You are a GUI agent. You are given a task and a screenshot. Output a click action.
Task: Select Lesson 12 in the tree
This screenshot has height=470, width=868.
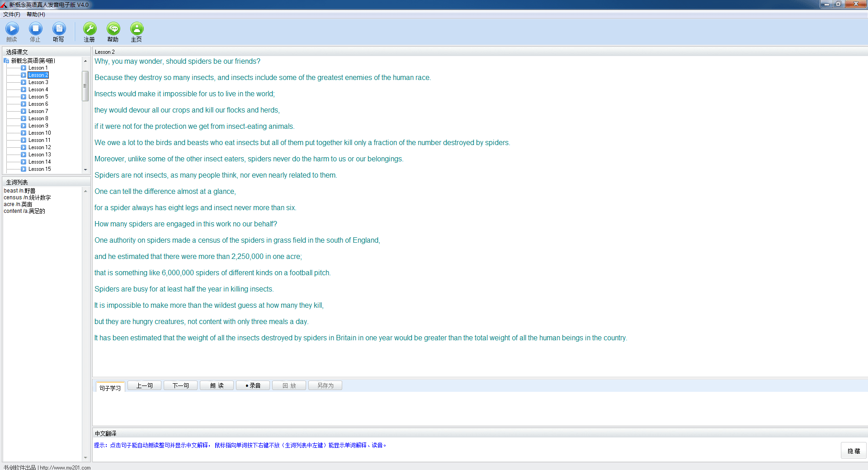click(39, 147)
